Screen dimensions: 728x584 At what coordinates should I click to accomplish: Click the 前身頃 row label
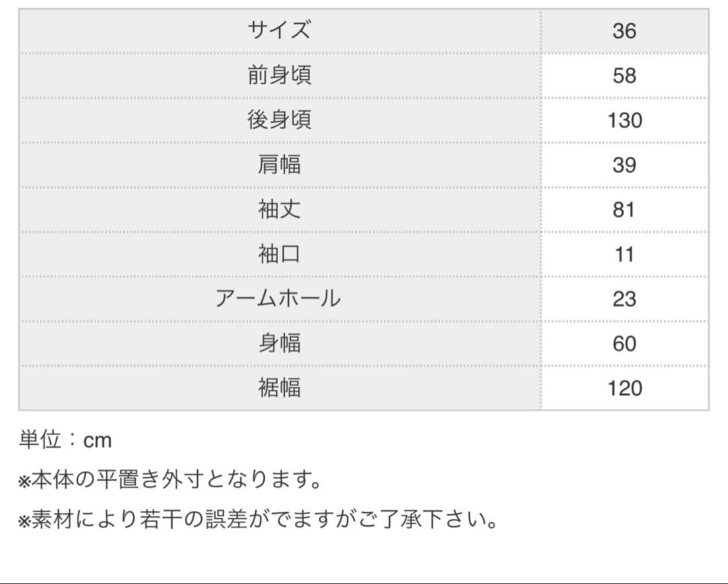(279, 76)
